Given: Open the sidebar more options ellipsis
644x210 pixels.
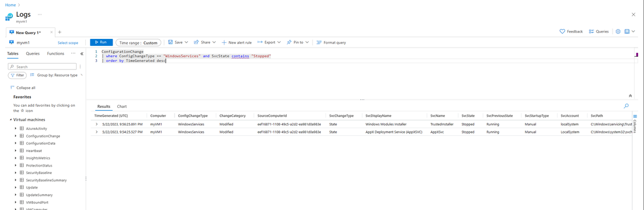Looking at the screenshot, I should pyautogui.click(x=73, y=53).
